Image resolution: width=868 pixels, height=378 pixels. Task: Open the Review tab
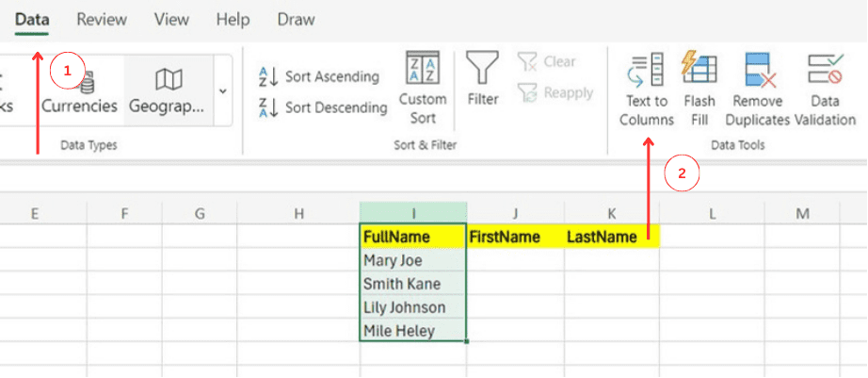pyautogui.click(x=102, y=19)
